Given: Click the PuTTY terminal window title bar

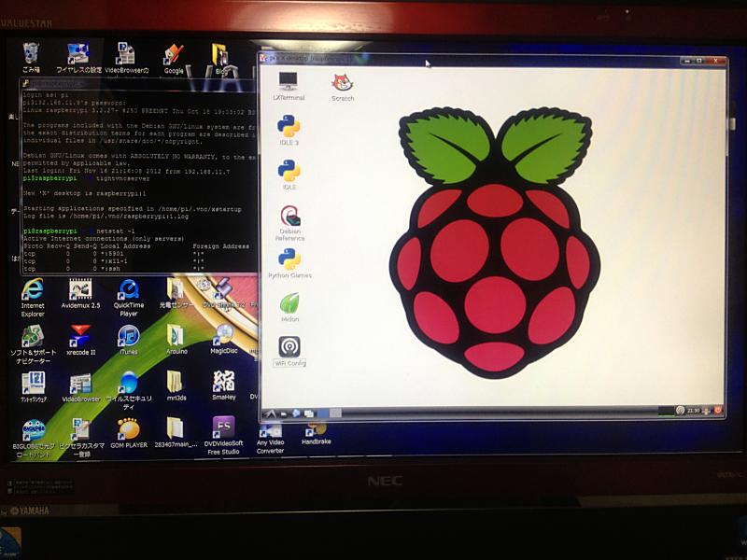Looking at the screenshot, I should pyautogui.click(x=138, y=83).
